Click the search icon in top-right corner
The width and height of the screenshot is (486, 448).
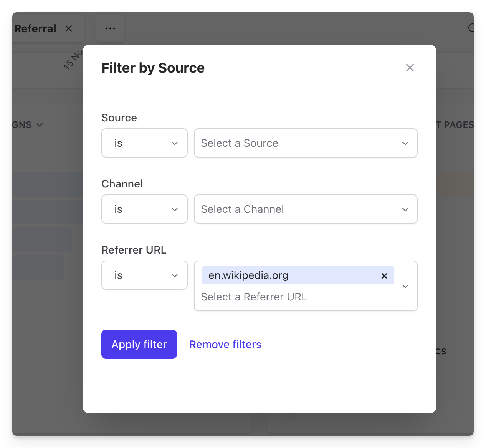click(471, 28)
